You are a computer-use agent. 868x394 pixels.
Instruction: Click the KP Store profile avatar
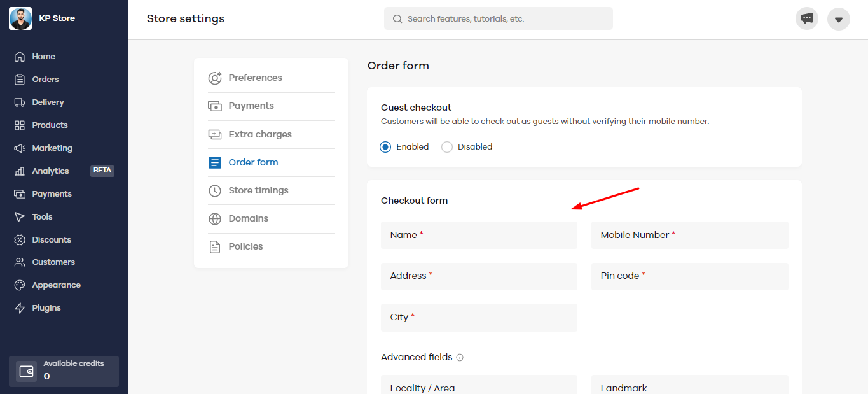point(20,18)
